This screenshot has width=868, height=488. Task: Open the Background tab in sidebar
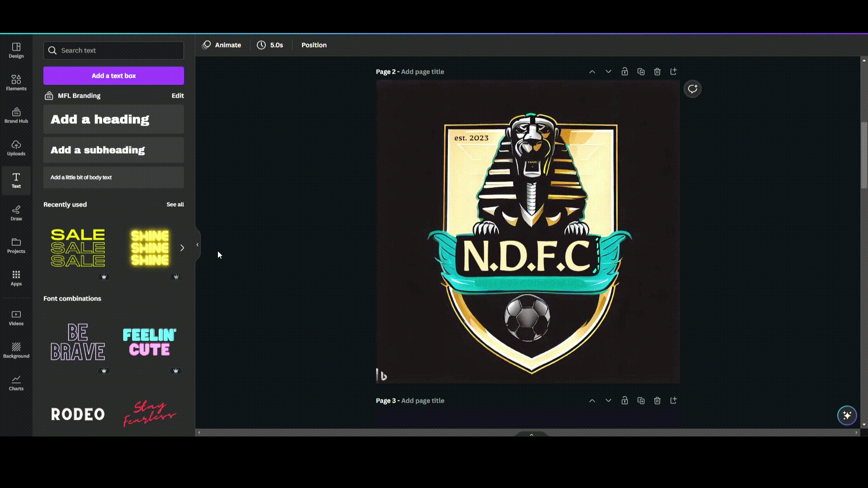(x=16, y=350)
